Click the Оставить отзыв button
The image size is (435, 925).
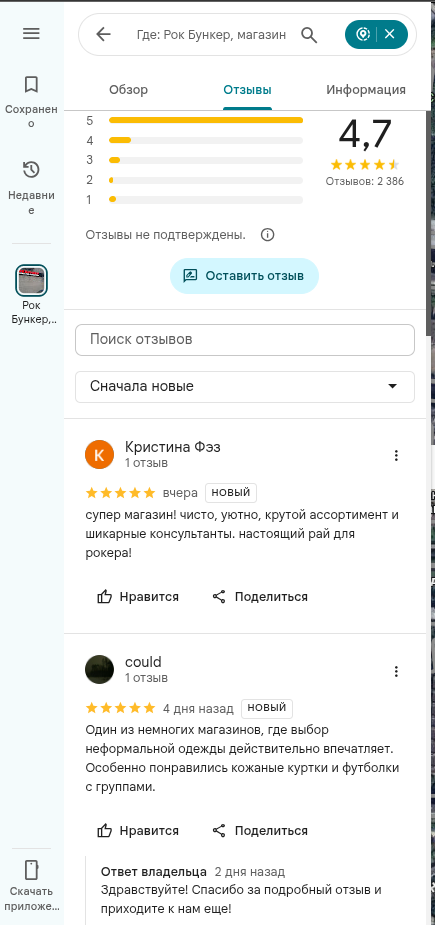point(244,275)
